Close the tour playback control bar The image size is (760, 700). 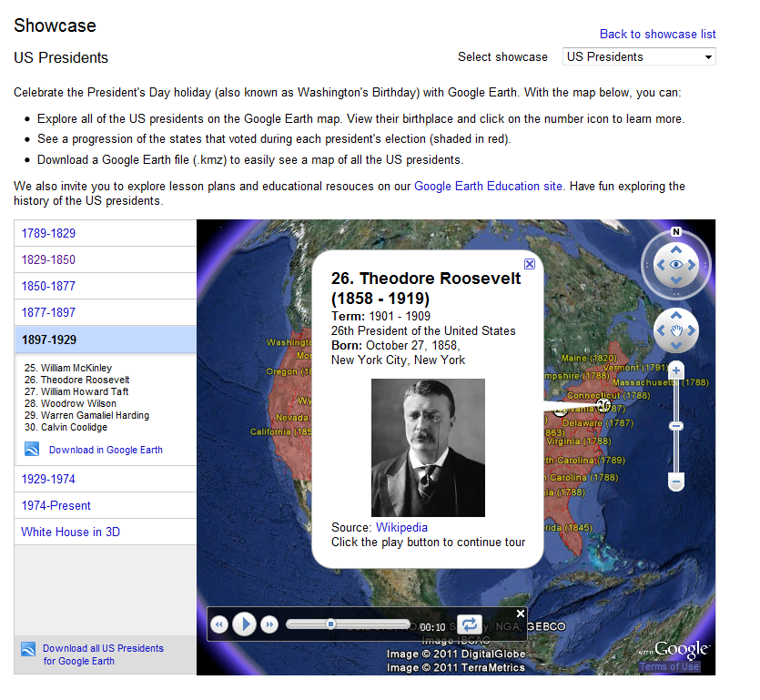[x=521, y=614]
